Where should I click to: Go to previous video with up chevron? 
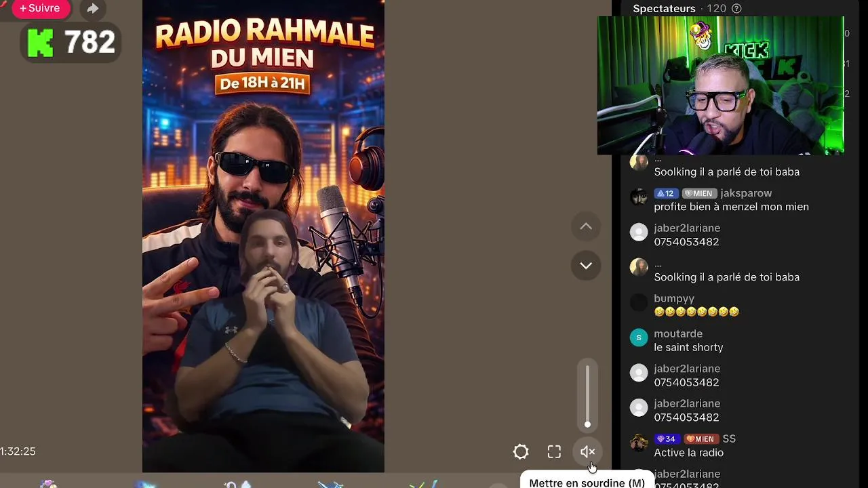pos(586,226)
